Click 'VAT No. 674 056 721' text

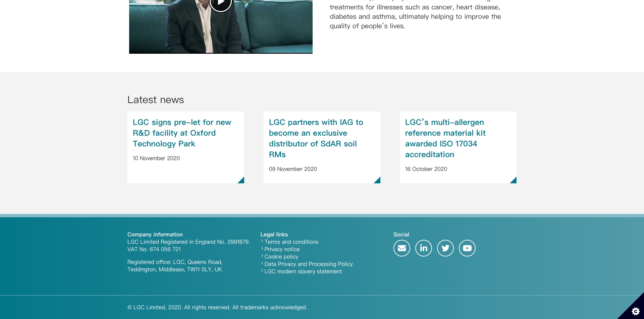tap(154, 249)
